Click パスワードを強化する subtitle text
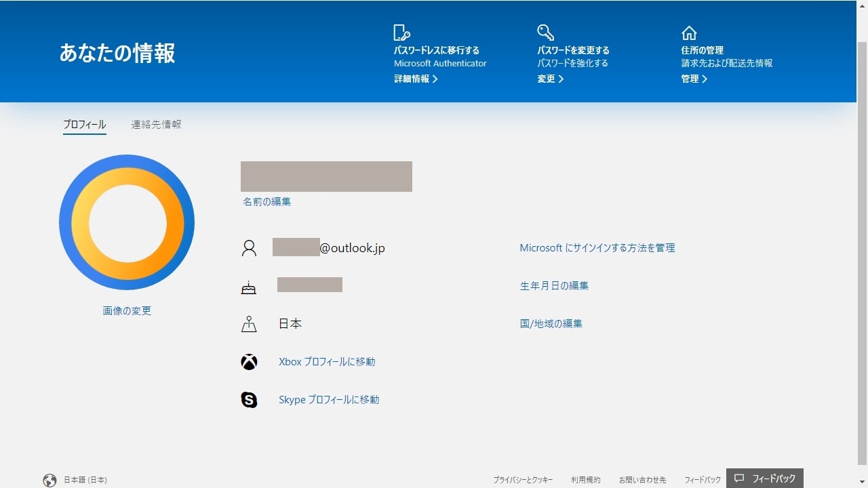This screenshot has height=488, width=868. [573, 63]
